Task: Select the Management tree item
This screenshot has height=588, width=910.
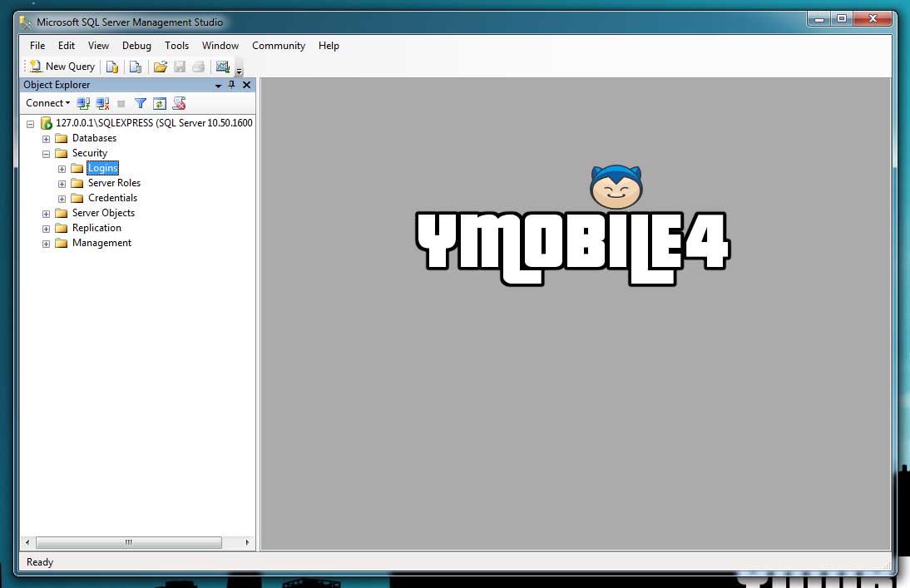Action: [101, 243]
